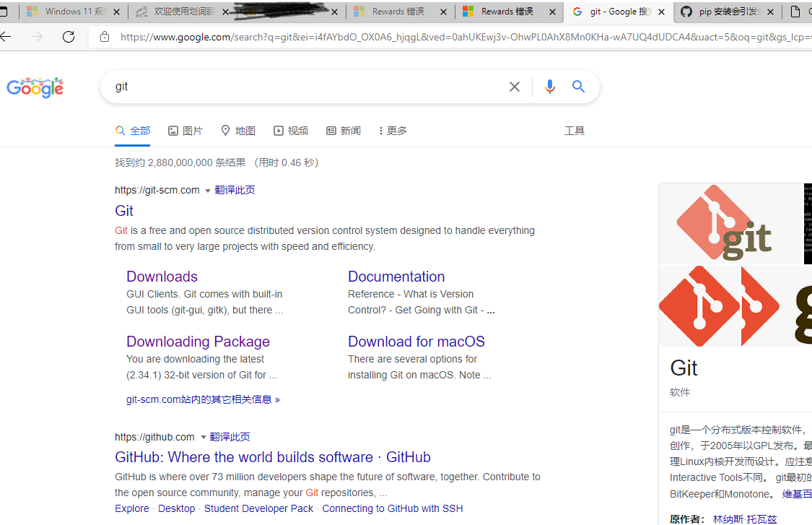Screen dimensions: 812x525
Task: Click the voice search microphone icon
Action: 549,87
